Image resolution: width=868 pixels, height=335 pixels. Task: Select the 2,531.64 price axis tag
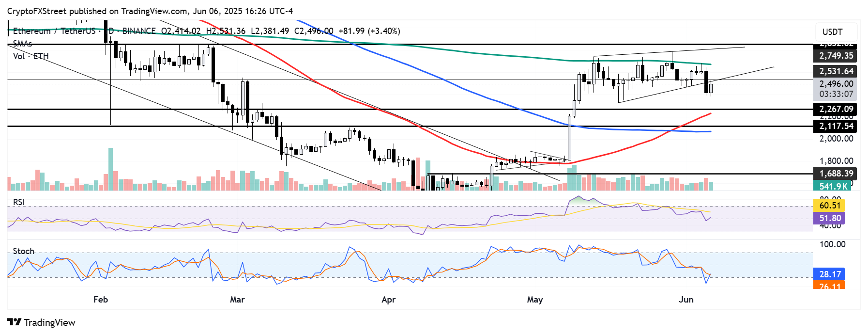(836, 71)
